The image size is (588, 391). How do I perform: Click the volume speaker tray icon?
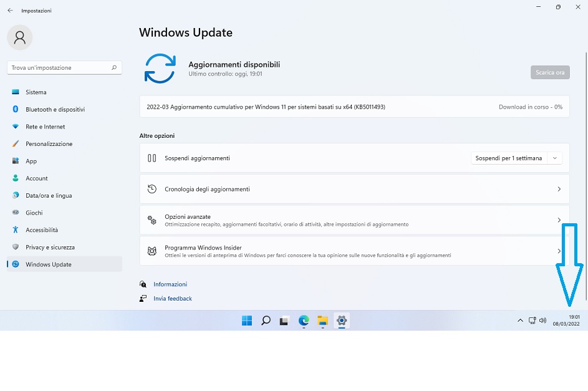tap(542, 320)
